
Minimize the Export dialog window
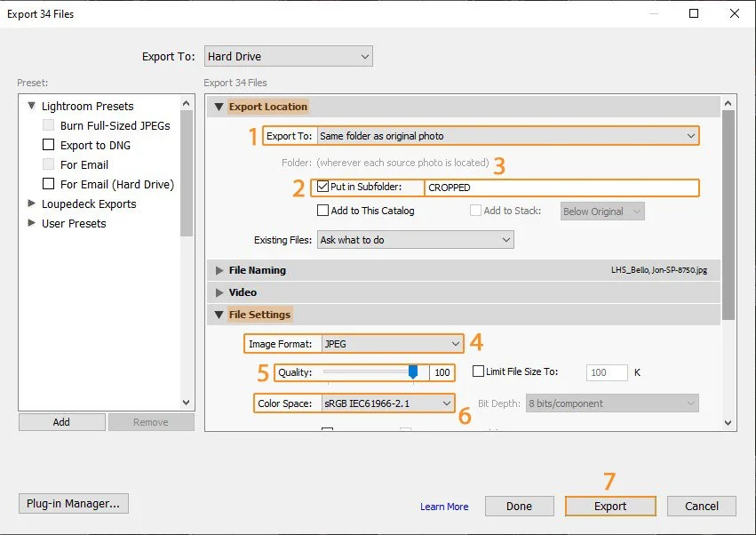(x=654, y=13)
